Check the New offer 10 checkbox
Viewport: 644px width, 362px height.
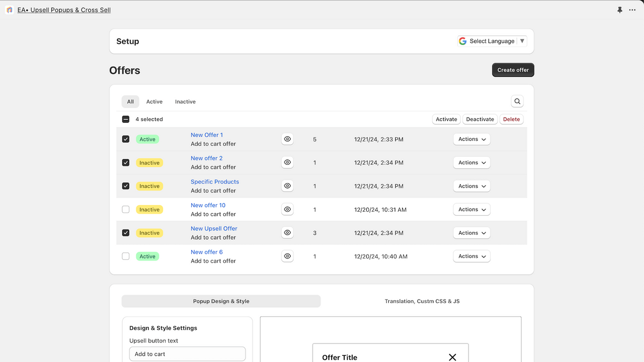click(126, 209)
